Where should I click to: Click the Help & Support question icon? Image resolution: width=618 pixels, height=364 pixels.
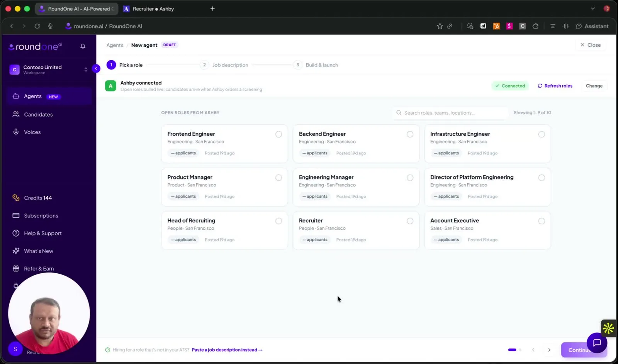coord(16,233)
